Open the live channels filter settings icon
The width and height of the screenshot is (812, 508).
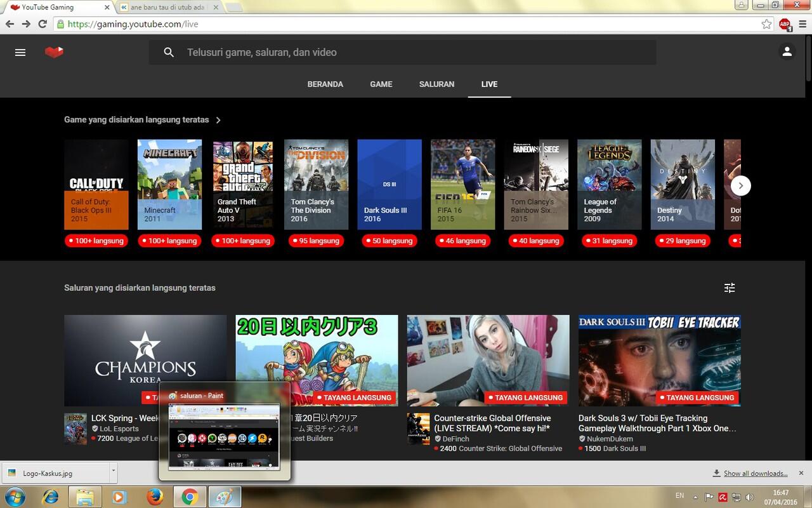[x=730, y=288]
